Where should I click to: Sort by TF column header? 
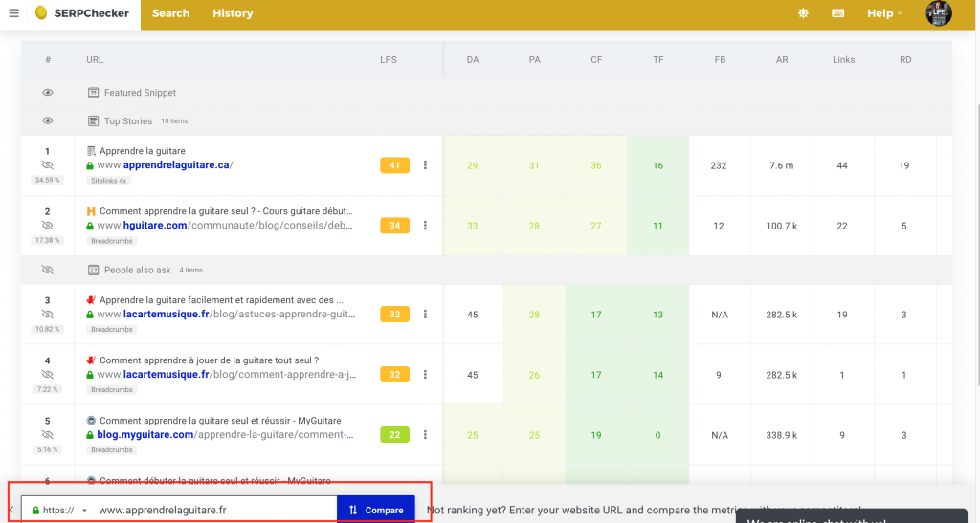click(658, 60)
